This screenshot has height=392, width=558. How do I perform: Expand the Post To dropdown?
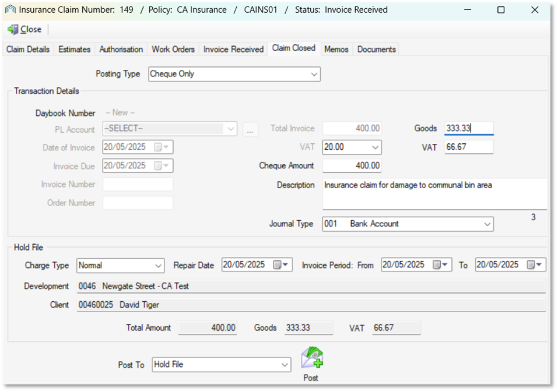pos(285,365)
